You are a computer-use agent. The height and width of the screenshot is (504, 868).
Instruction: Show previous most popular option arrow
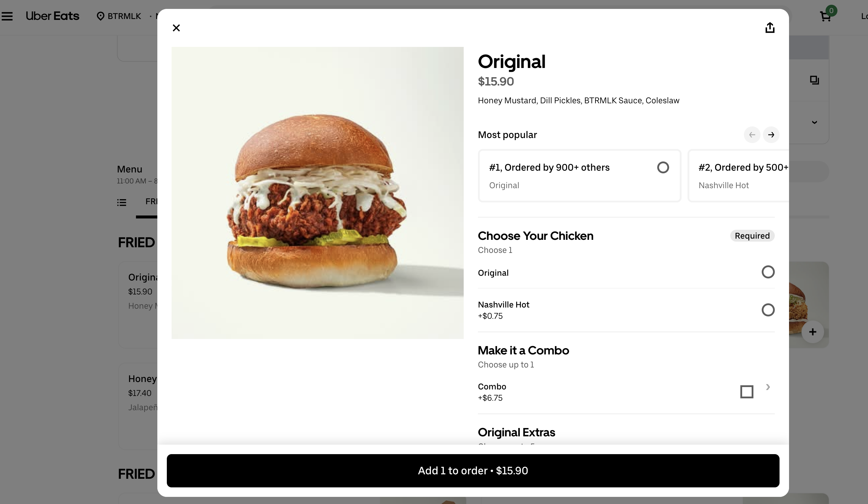coord(752,135)
